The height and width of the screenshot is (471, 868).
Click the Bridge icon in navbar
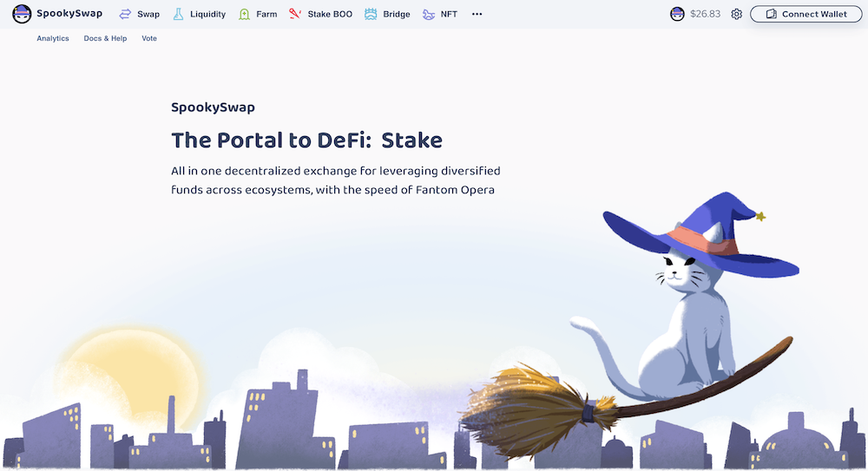371,15
